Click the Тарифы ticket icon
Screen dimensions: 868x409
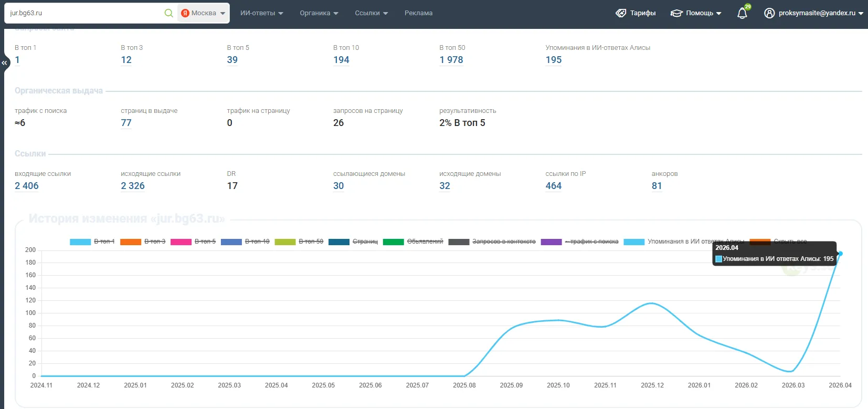(x=621, y=13)
